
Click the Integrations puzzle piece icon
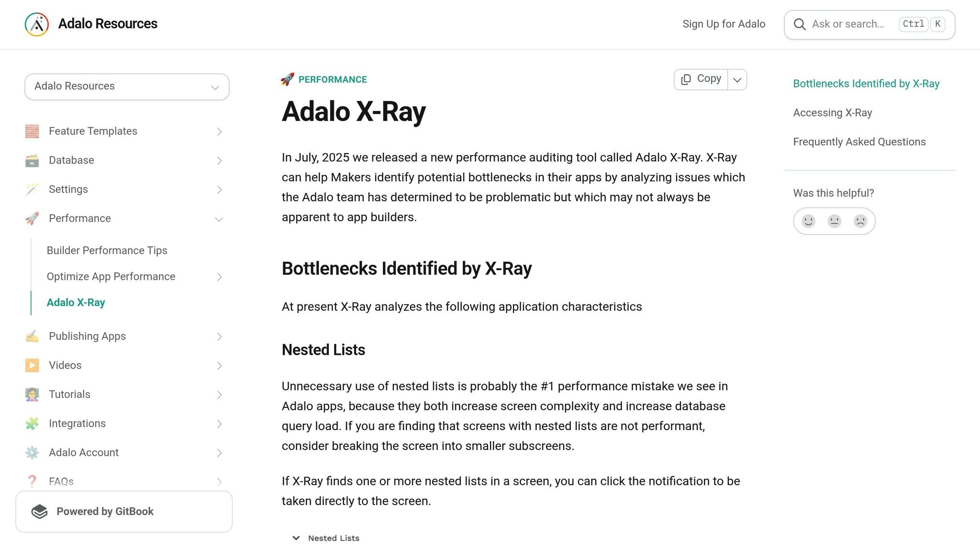coord(32,423)
